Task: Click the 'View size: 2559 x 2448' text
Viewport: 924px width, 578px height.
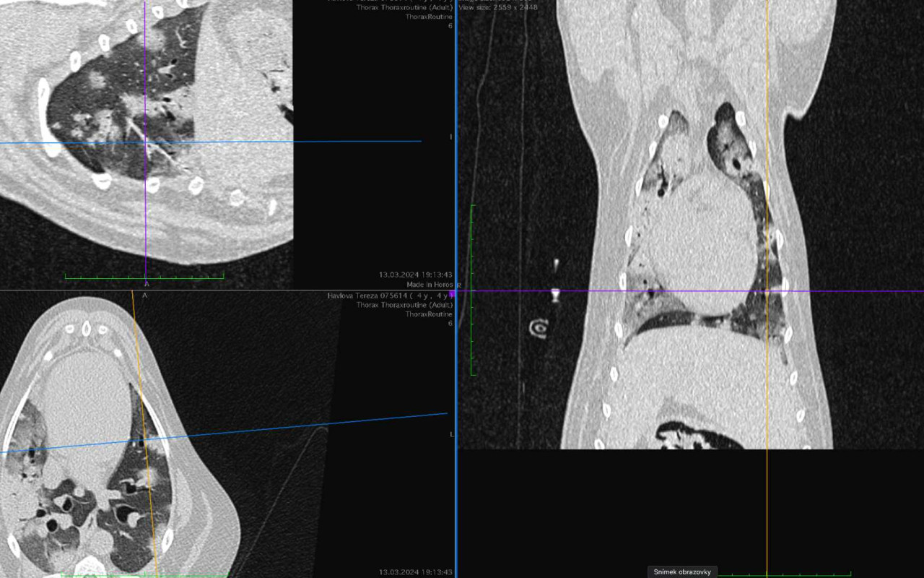Action: tap(498, 7)
